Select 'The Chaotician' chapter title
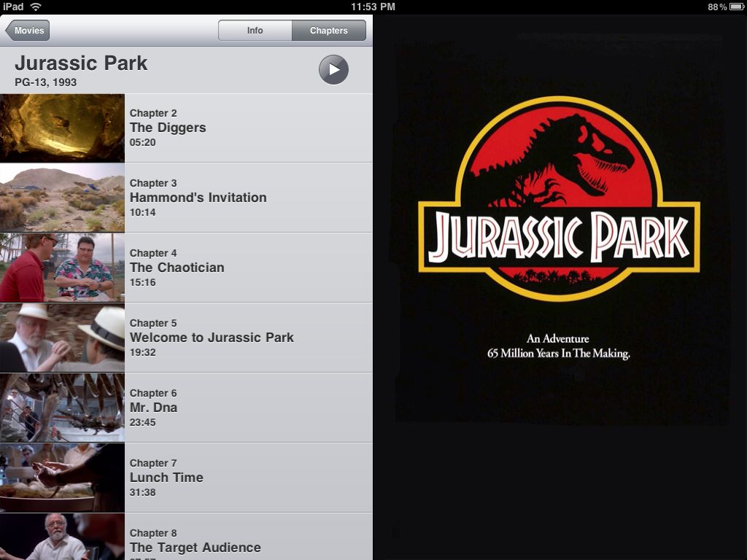 (177, 268)
